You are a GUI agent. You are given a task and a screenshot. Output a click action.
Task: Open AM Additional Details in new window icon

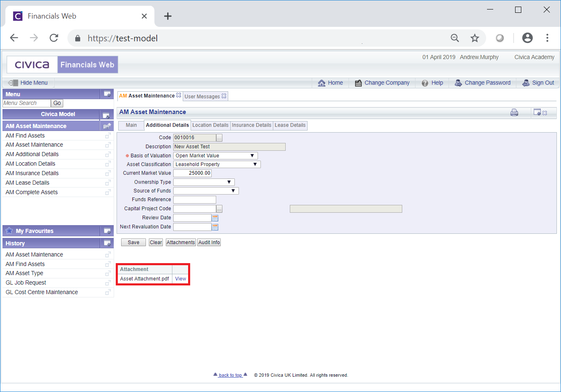coord(108,154)
